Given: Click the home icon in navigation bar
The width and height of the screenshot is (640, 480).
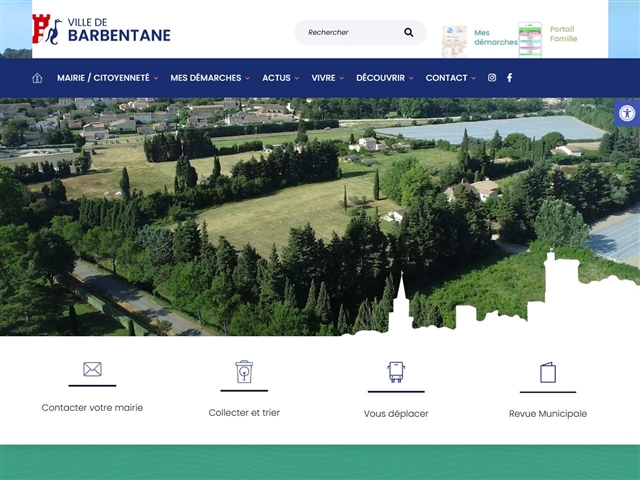Looking at the screenshot, I should coord(37,78).
